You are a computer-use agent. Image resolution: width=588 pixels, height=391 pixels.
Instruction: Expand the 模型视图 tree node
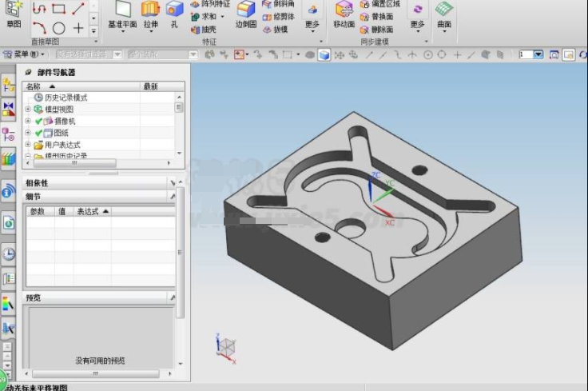28,110
